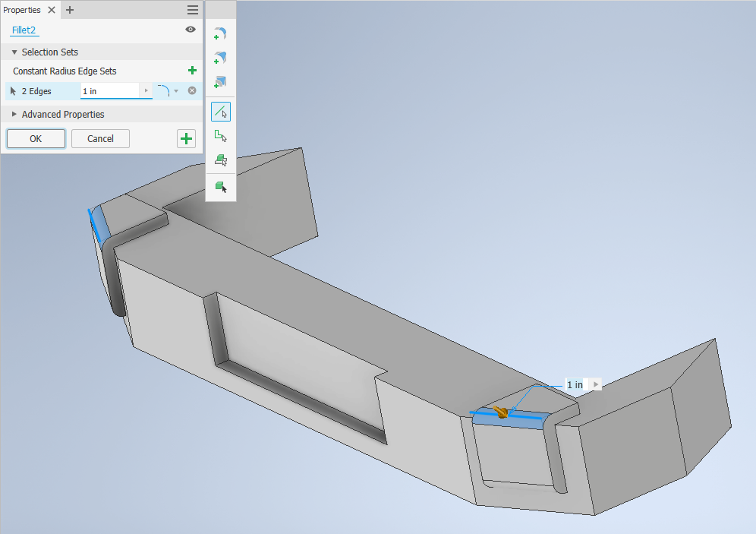Select the Properties tab
Image resolution: width=756 pixels, height=534 pixels.
tap(22, 10)
